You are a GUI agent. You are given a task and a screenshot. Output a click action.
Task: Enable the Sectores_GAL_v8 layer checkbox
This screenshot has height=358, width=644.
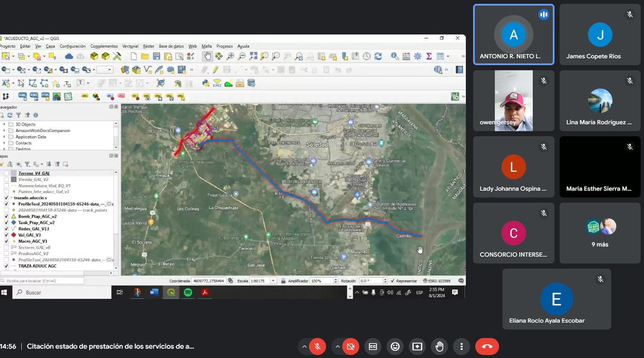[6, 247]
